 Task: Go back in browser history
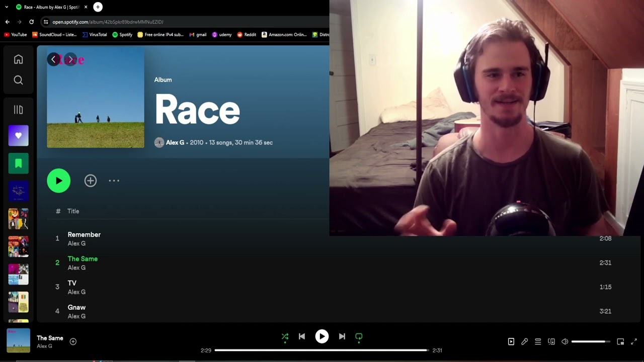coord(7,22)
